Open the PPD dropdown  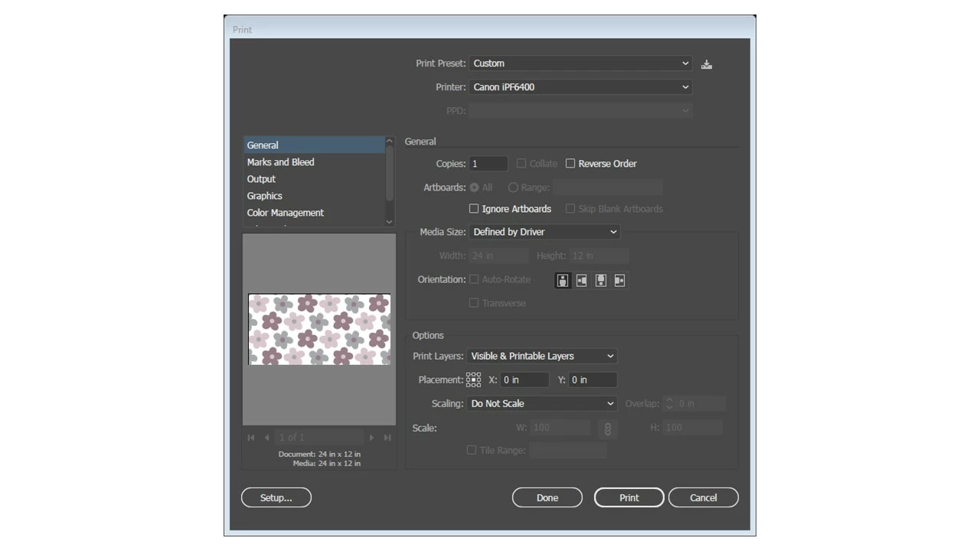[x=581, y=111]
